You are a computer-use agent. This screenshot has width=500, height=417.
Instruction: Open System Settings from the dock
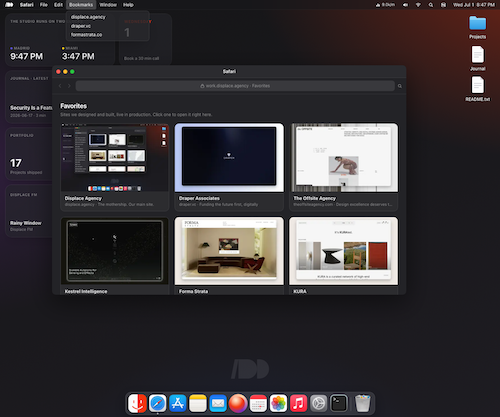click(x=319, y=403)
